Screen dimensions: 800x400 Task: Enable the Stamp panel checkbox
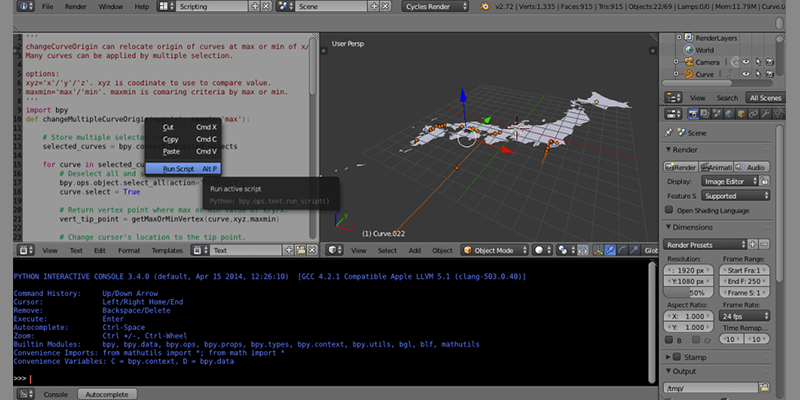(677, 357)
